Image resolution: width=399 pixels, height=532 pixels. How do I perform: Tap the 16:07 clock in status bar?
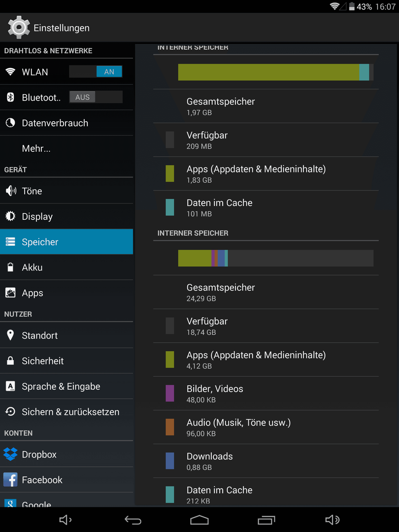coord(385,7)
